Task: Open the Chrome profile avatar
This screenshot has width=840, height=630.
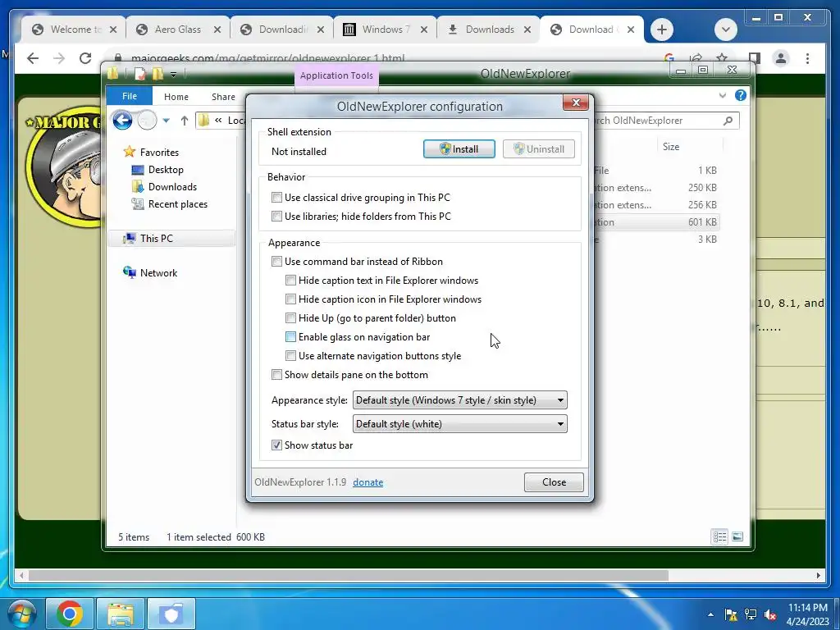Action: (781, 58)
